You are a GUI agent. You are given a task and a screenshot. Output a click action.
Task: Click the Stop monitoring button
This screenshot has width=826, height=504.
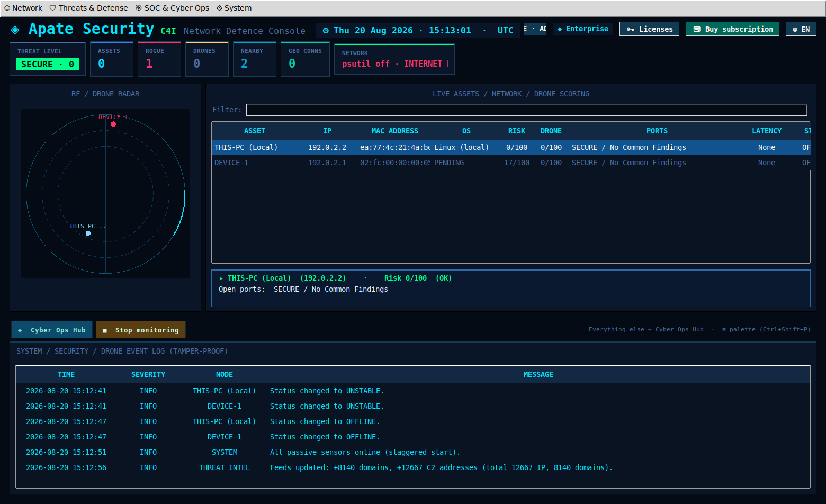[141, 330]
